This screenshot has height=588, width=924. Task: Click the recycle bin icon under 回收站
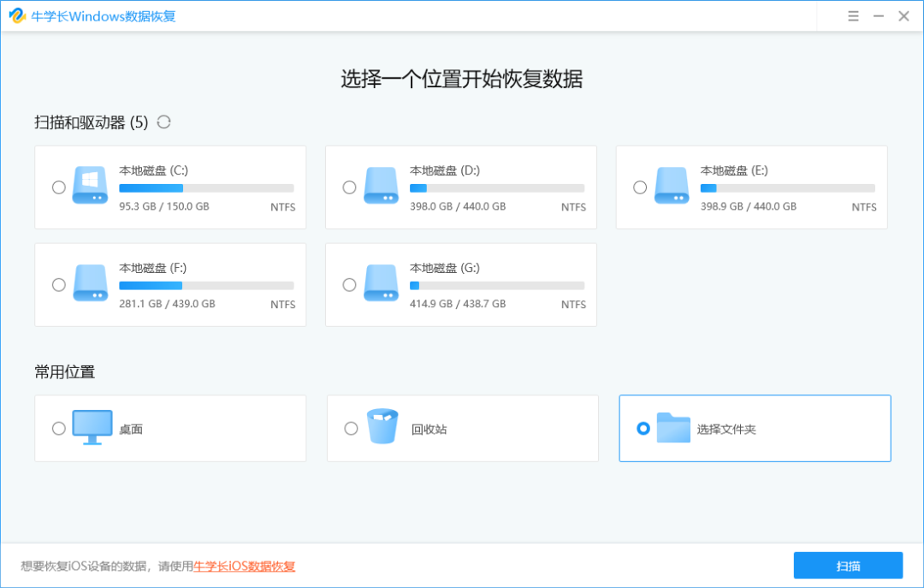click(382, 425)
